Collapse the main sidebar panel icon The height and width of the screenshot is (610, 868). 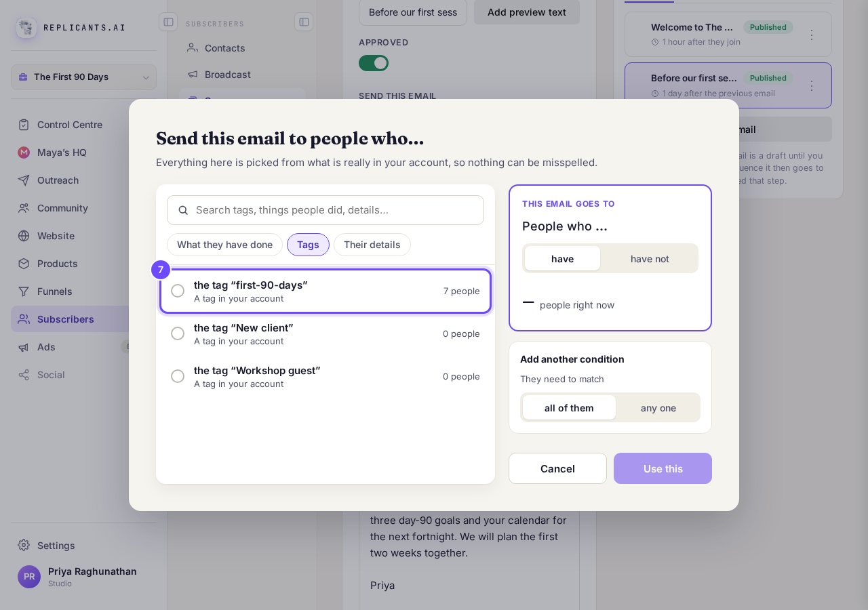coord(168,22)
